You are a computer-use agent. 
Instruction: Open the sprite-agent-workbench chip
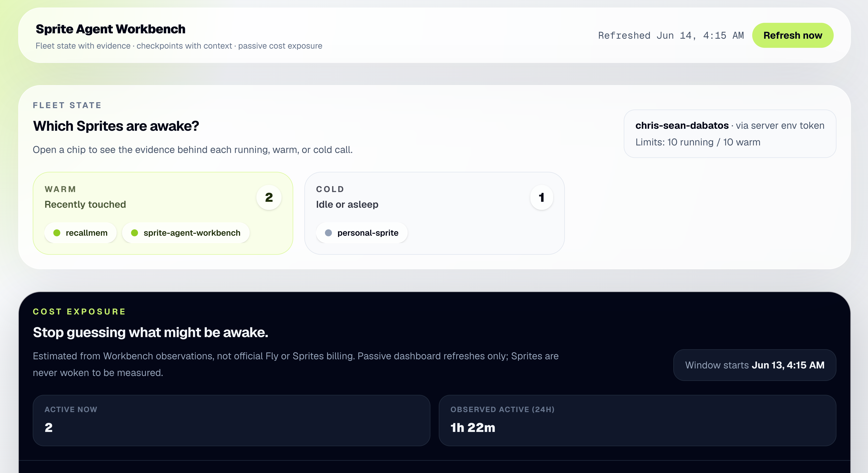[x=186, y=233]
